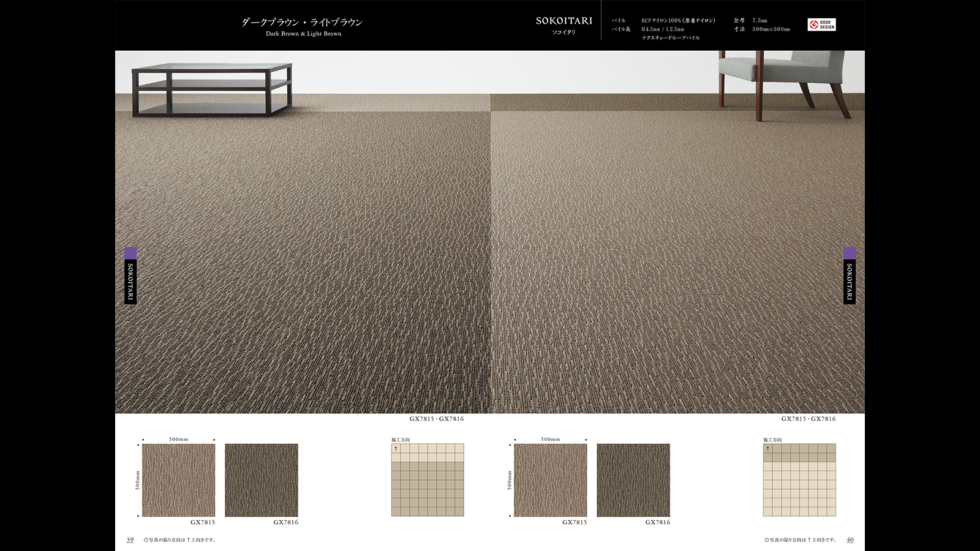Click the right footnote about photo laying direction
Image resolution: width=980 pixels, height=551 pixels.
click(x=801, y=540)
